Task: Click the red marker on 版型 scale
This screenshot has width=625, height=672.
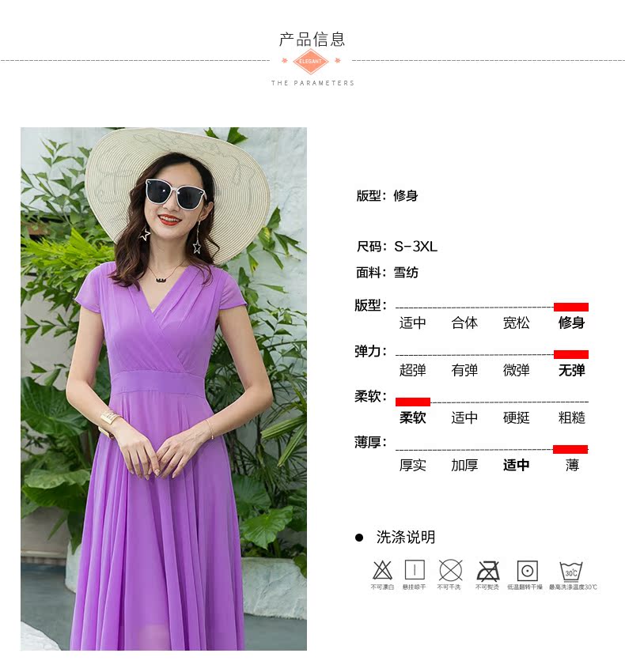Action: [x=570, y=307]
